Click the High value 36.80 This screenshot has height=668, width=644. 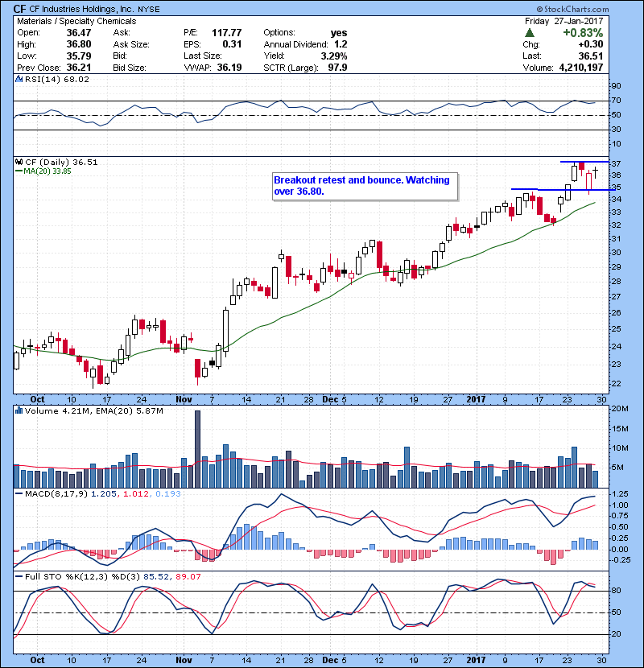(79, 44)
